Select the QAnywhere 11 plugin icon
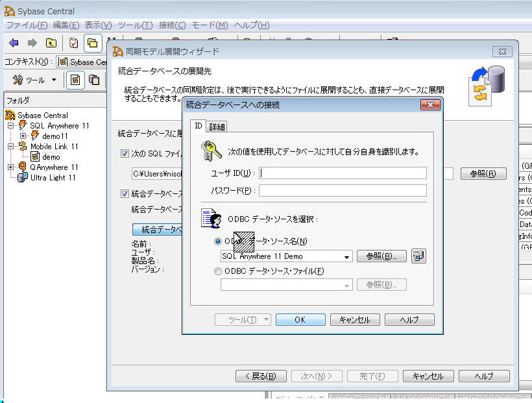This screenshot has height=403, width=532. point(23,167)
